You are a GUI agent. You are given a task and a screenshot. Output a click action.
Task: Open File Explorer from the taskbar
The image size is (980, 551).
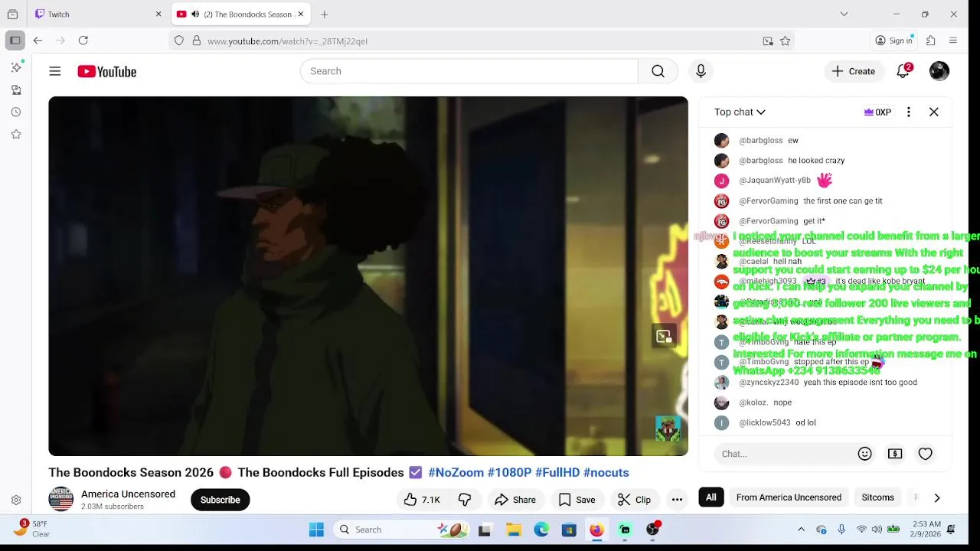(514, 530)
